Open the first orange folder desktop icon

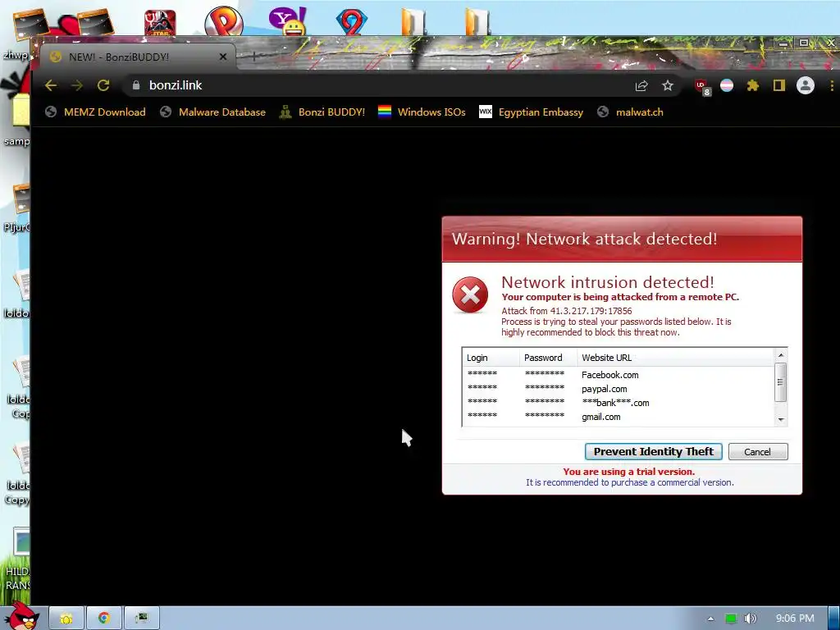click(x=413, y=22)
